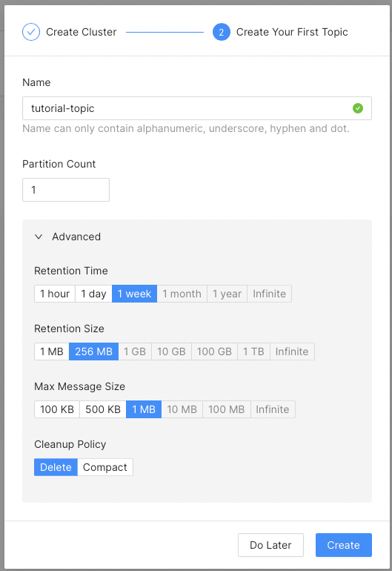The height and width of the screenshot is (571, 392).
Task: Go back to Create Cluster step
Action: point(82,32)
